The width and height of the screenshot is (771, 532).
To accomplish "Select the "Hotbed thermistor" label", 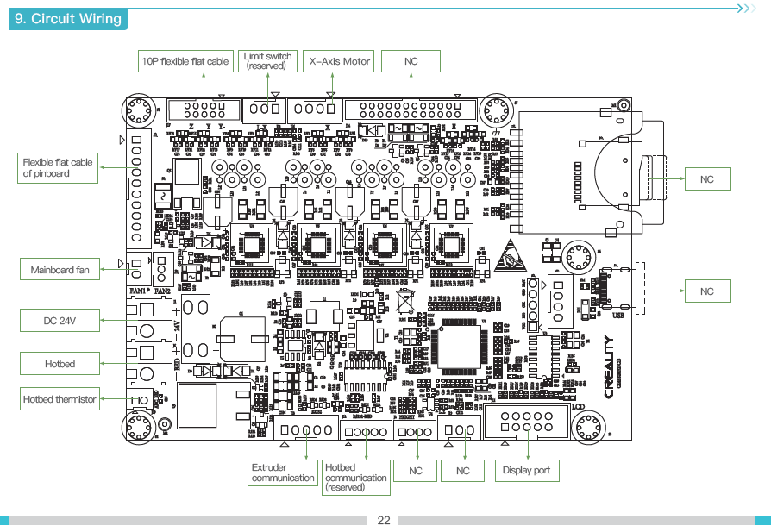I will (x=60, y=399).
